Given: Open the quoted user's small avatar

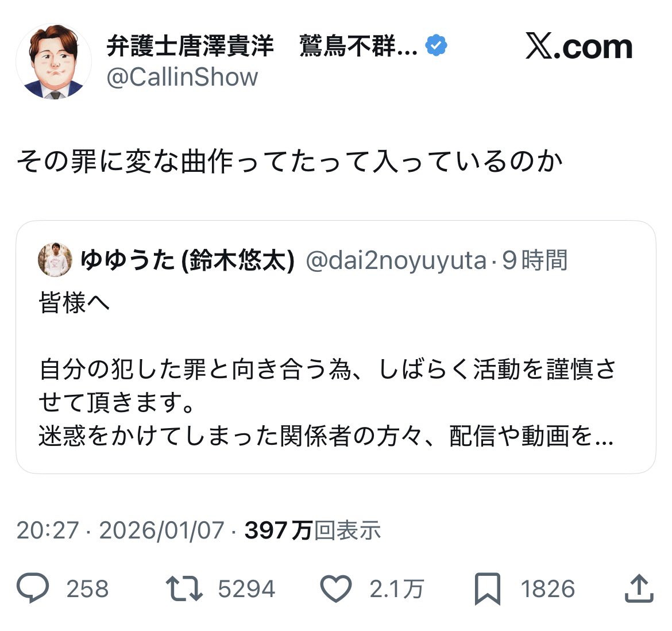Looking at the screenshot, I should click(x=55, y=260).
